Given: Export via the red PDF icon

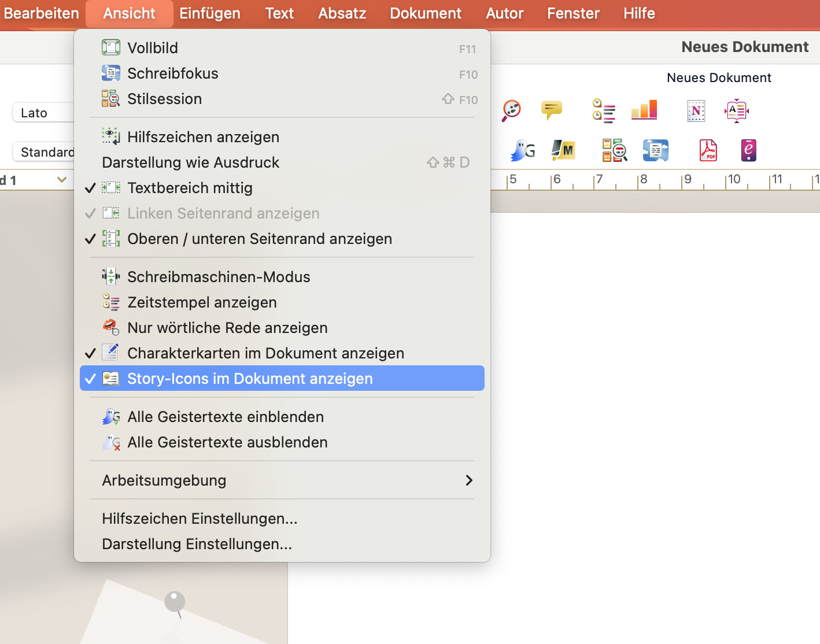Looking at the screenshot, I should click(708, 150).
